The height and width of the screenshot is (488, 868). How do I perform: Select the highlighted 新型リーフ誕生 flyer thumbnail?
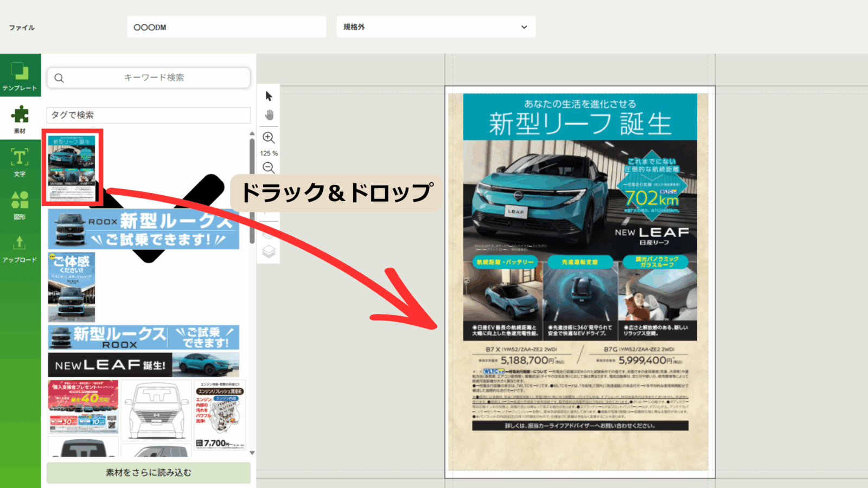(x=72, y=167)
